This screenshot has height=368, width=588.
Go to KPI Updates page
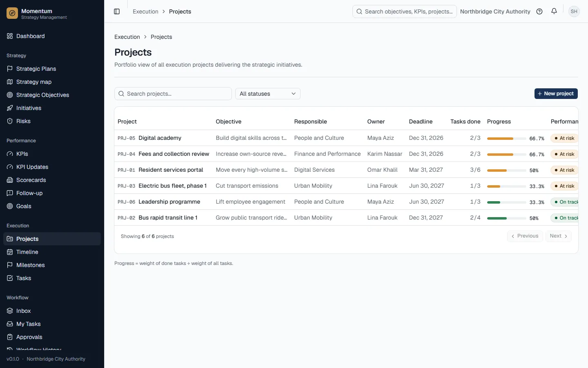coord(52,167)
